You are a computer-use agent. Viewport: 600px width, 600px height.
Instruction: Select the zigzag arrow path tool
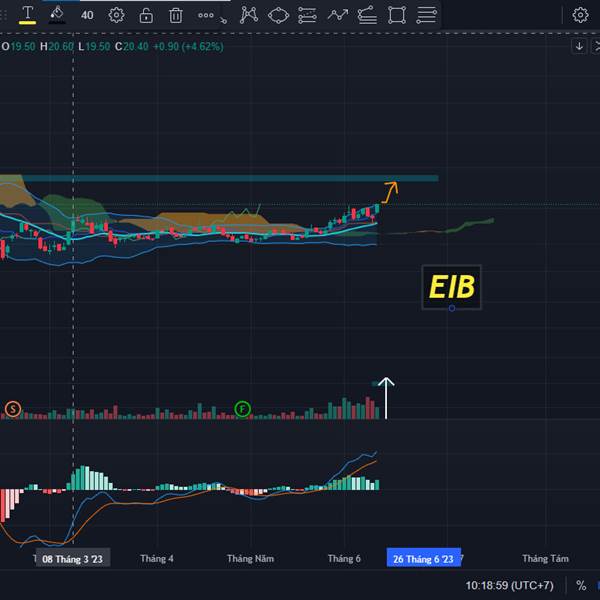coord(338,15)
